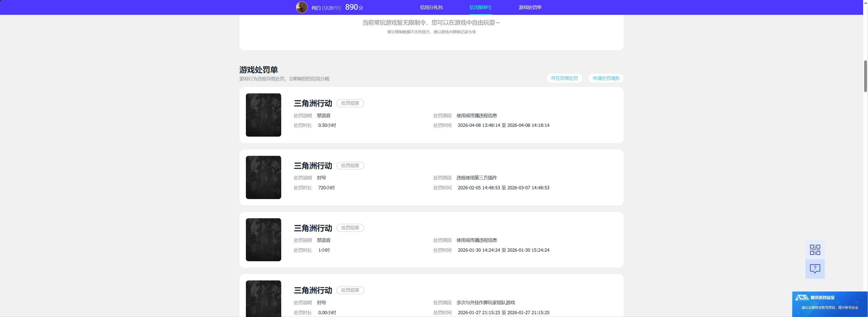The image size is (868, 317).
Task: Click the security tip 建议定期修改账号密码
Action: (x=830, y=308)
